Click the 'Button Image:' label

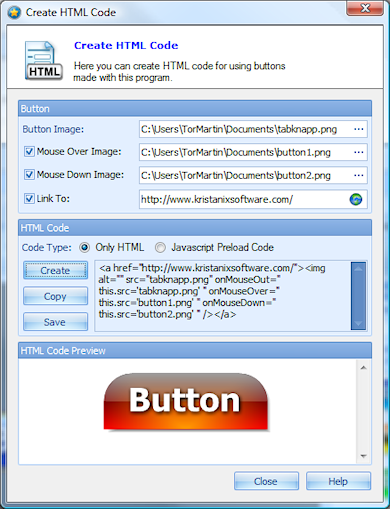(53, 129)
